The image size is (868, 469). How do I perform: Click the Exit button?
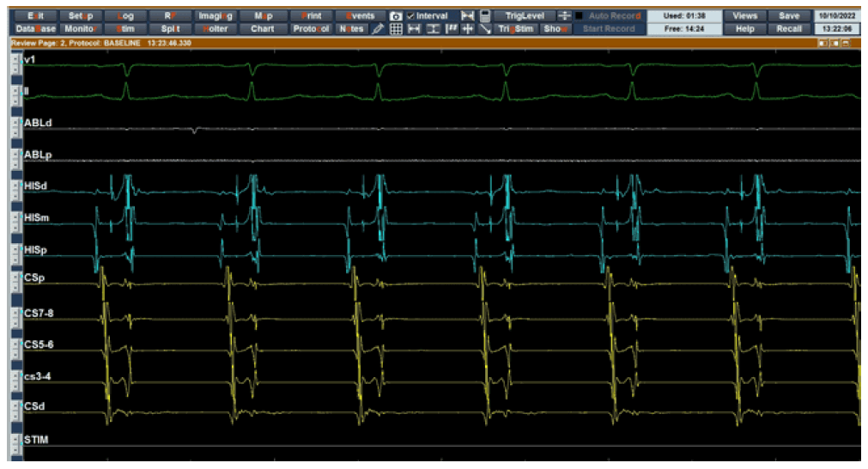[x=35, y=16]
